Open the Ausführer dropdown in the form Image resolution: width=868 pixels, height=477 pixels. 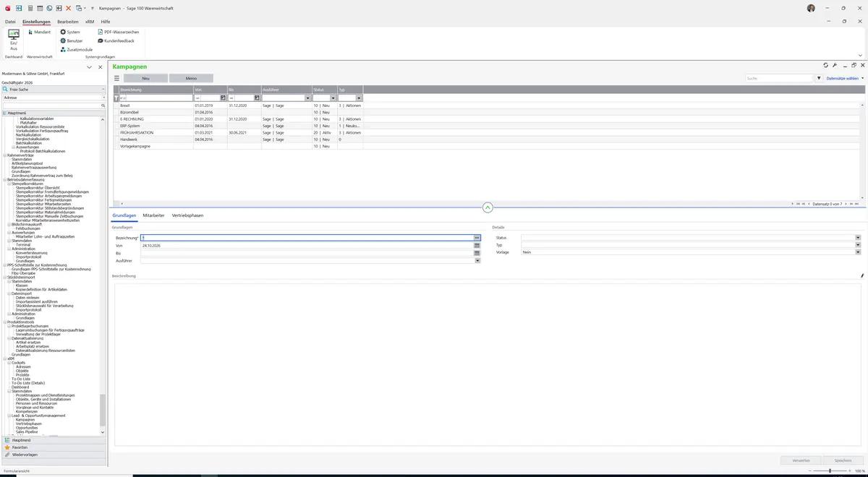tap(477, 261)
